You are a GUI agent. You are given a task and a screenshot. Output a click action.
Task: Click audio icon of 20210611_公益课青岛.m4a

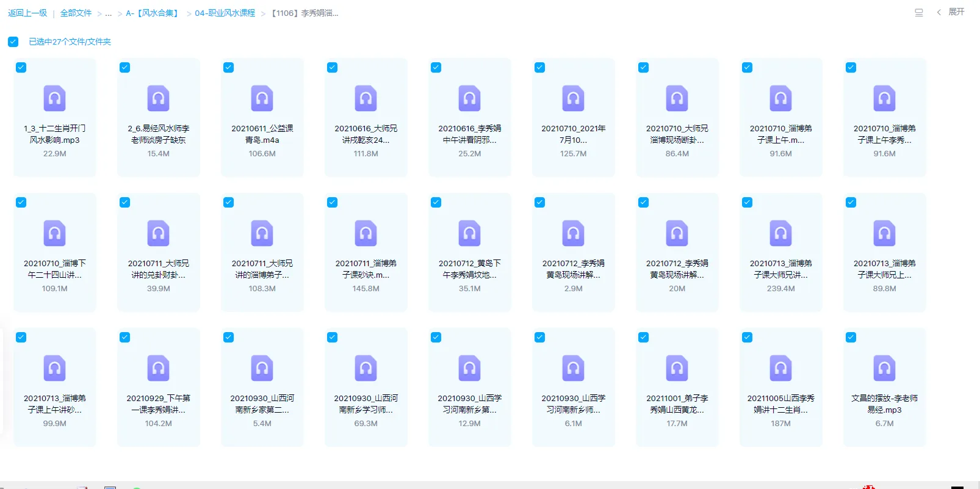262,98
